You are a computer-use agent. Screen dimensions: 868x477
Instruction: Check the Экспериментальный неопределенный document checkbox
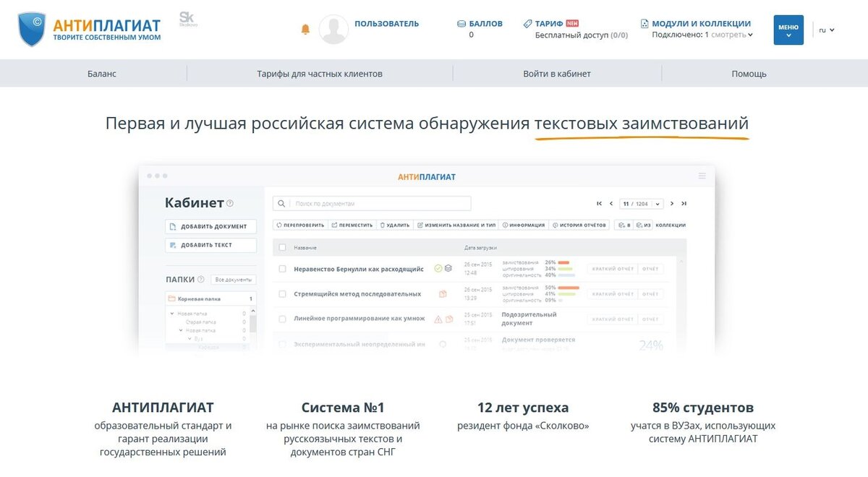[283, 345]
